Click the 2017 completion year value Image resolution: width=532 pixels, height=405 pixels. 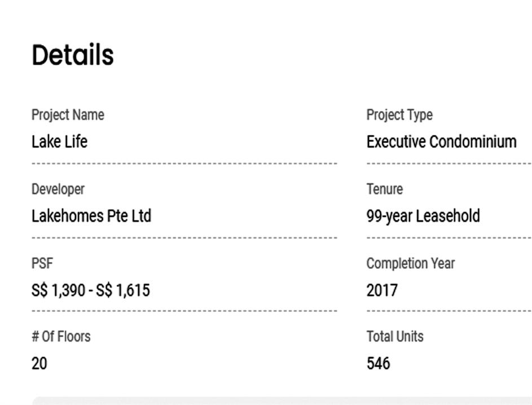[382, 290]
